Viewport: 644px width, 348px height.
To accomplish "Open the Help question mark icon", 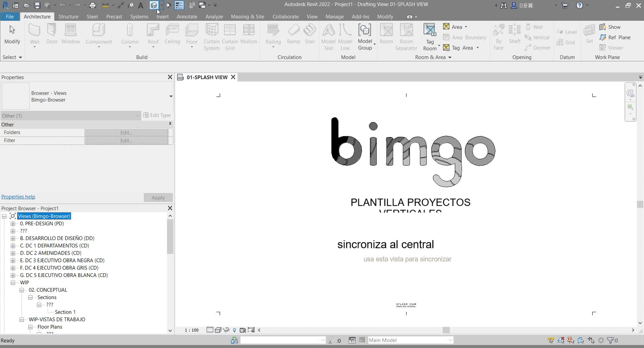I will pyautogui.click(x=579, y=5).
